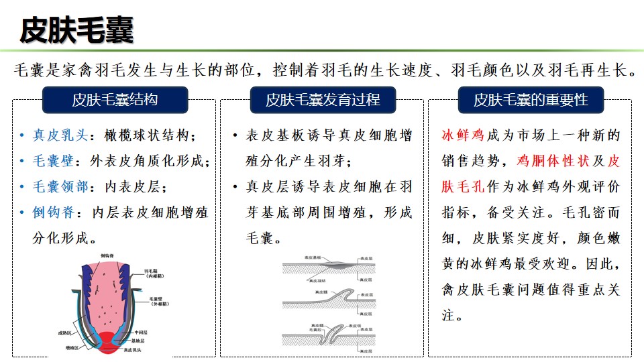Image resolution: width=644 pixels, height=362 pixels.
Task: Click the 中间层 label in follicle diagram
Action: point(140,332)
